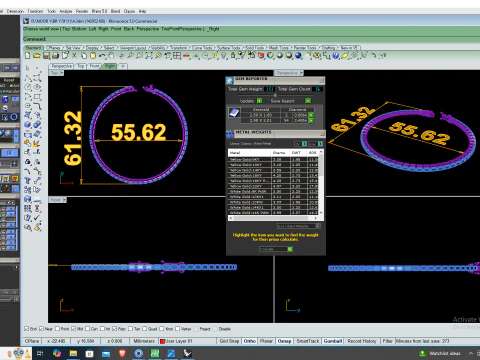The width and height of the screenshot is (480, 360).
Task: Open the User Layer 01 layer selector
Action: [x=187, y=341]
